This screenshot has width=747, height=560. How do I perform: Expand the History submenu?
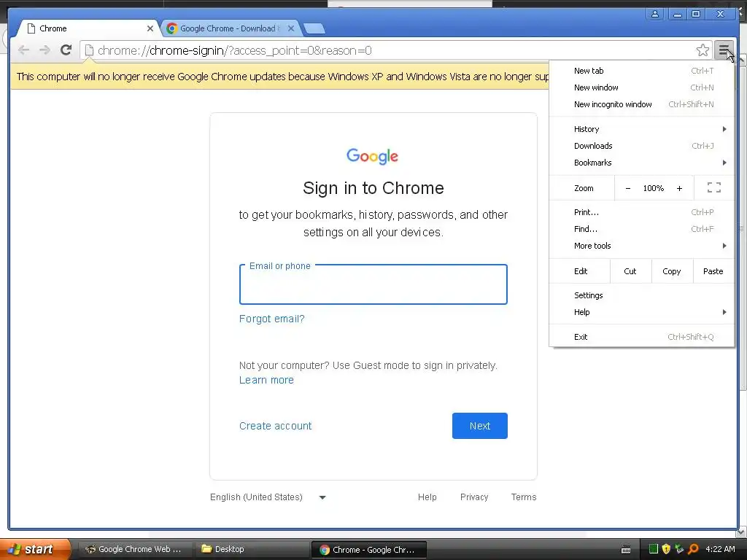pos(641,129)
